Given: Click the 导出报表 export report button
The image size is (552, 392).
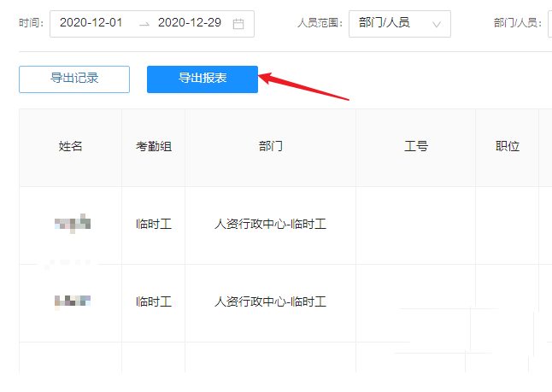Looking at the screenshot, I should click(203, 79).
